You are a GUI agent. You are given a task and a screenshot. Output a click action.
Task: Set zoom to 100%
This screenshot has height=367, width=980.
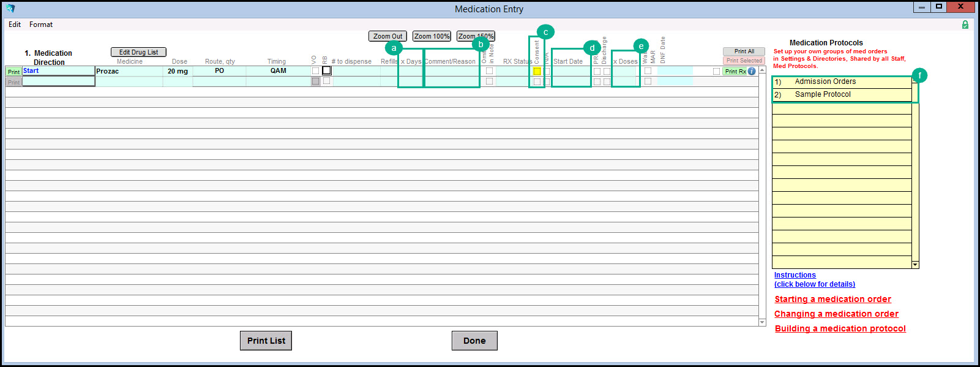(x=432, y=36)
